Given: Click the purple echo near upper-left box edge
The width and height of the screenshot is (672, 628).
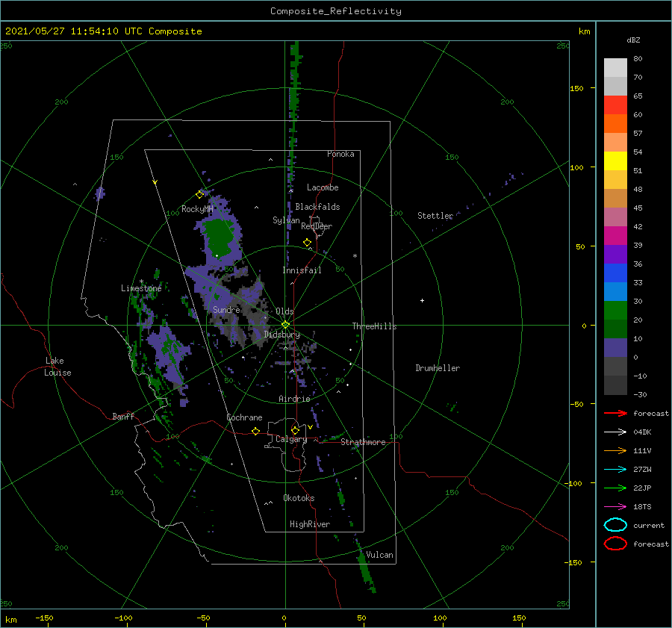Looking at the screenshot, I should (x=100, y=193).
